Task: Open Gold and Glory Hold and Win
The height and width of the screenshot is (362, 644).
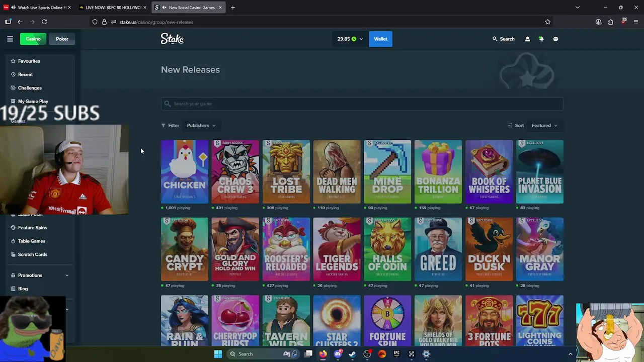Action: [235, 249]
